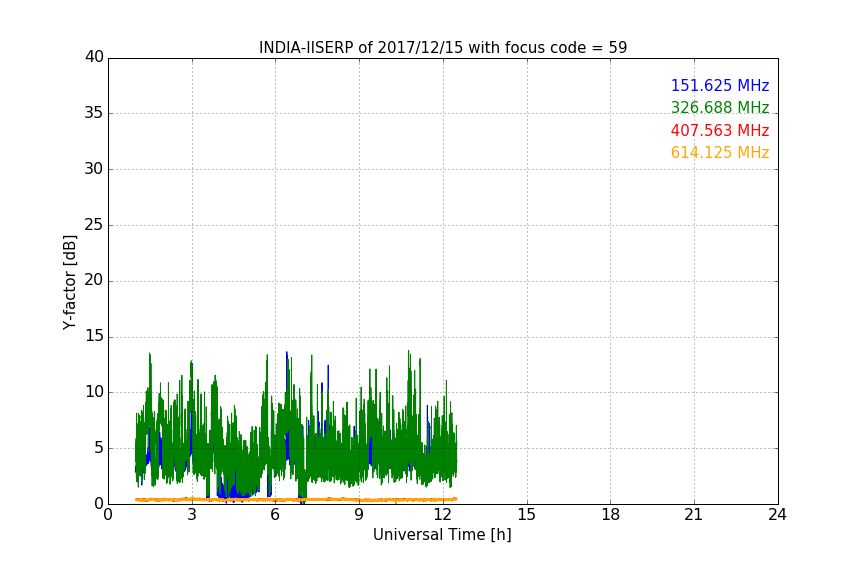
Task: Select the 326.688 MHz legend label
Action: [720, 107]
